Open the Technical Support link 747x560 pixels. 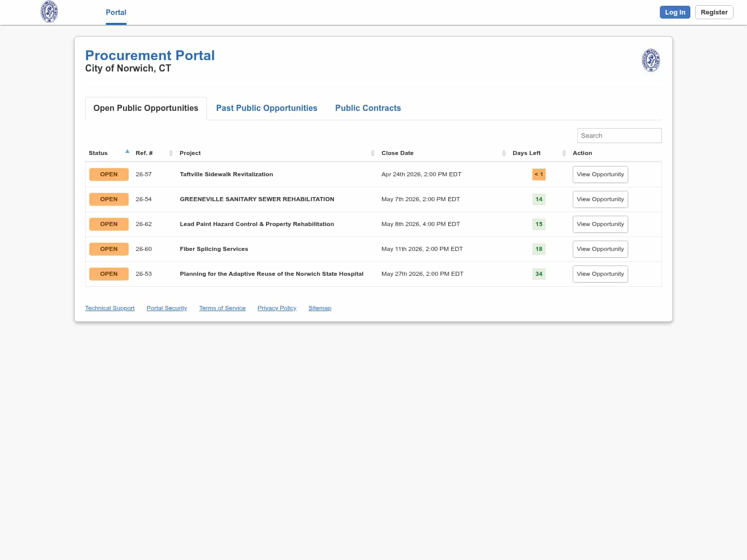[x=109, y=308]
